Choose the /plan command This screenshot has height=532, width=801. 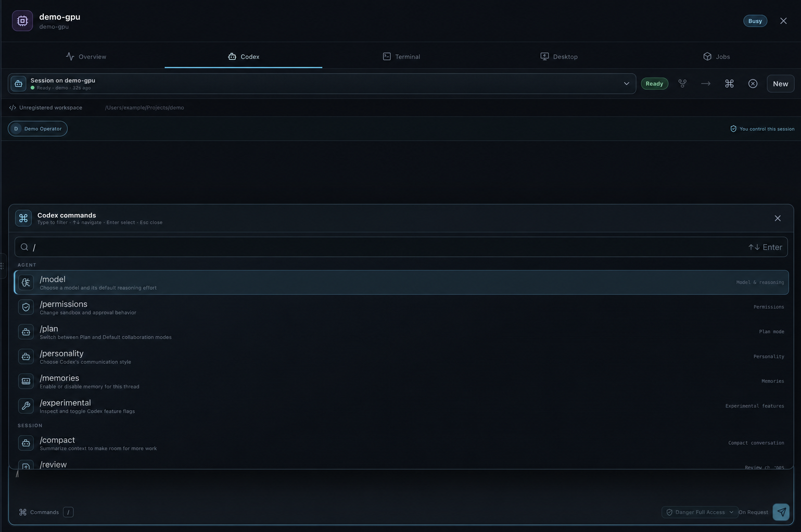click(401, 332)
